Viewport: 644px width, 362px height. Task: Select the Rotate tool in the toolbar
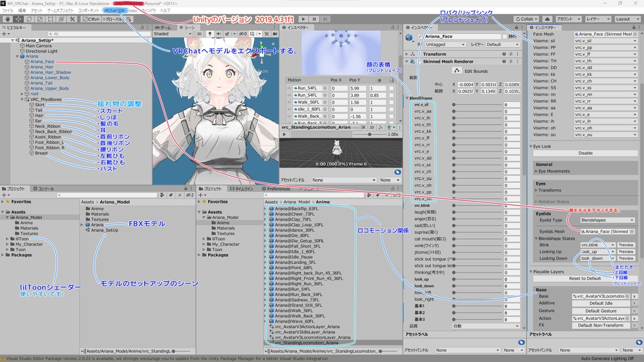click(30, 19)
